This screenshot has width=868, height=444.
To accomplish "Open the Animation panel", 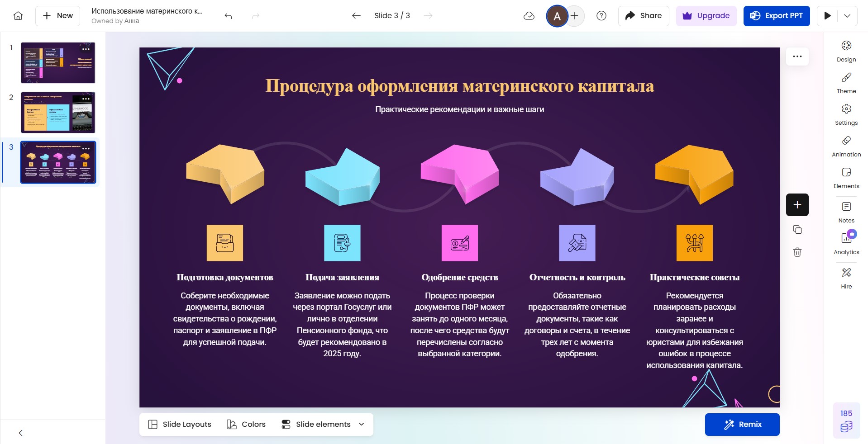I will [846, 146].
